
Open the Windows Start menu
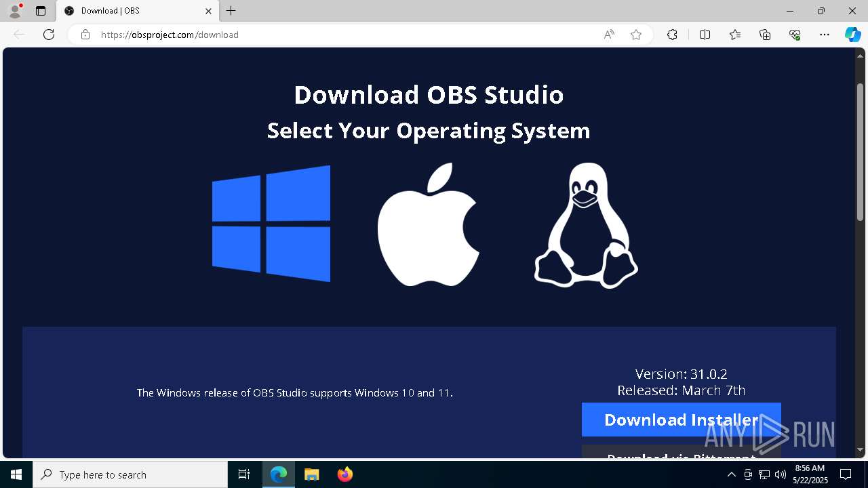(x=16, y=474)
